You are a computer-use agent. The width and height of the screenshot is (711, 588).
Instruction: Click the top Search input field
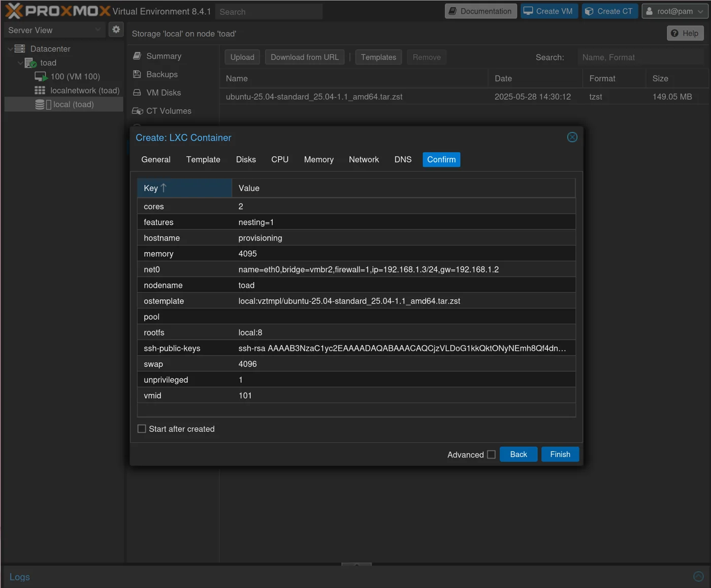[269, 12]
